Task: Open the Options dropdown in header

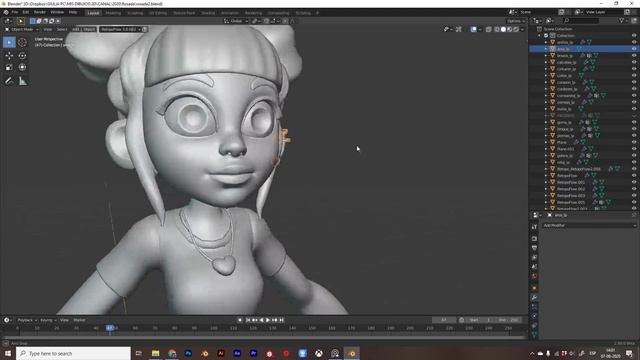Action: (x=516, y=21)
